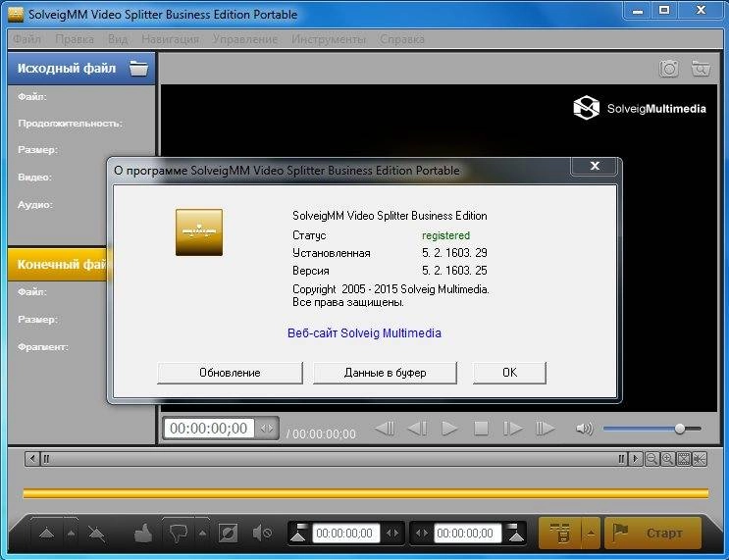Click the app icon in title bar

(16, 15)
